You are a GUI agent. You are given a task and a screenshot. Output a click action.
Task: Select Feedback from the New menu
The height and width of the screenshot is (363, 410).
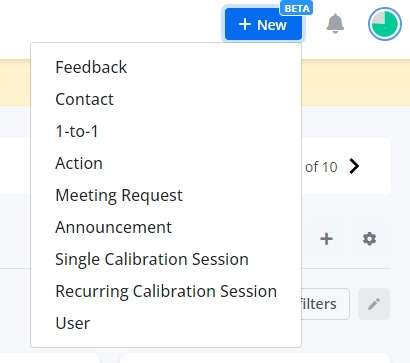click(x=91, y=67)
